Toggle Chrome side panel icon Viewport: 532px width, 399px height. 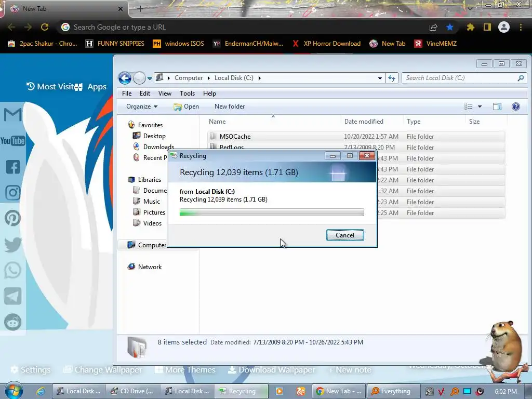[487, 27]
